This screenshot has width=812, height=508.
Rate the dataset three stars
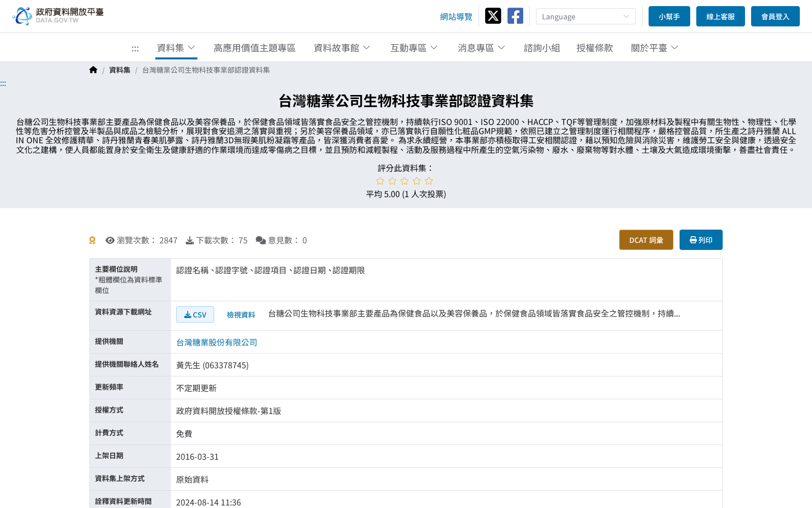tap(404, 181)
